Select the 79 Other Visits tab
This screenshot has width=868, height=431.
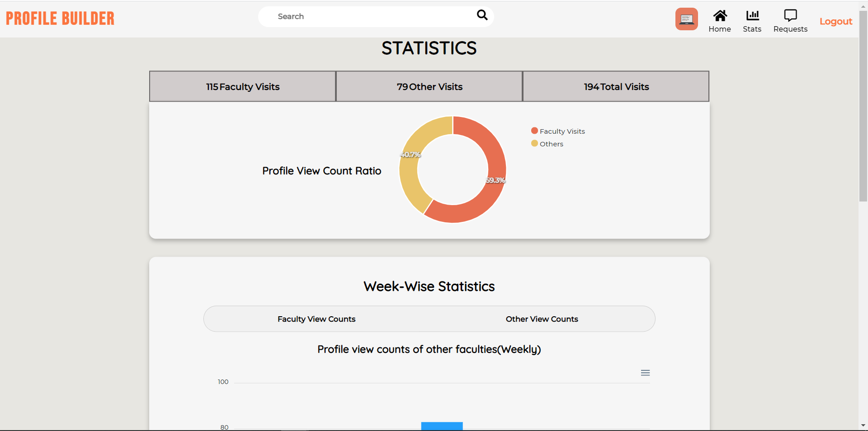(429, 86)
